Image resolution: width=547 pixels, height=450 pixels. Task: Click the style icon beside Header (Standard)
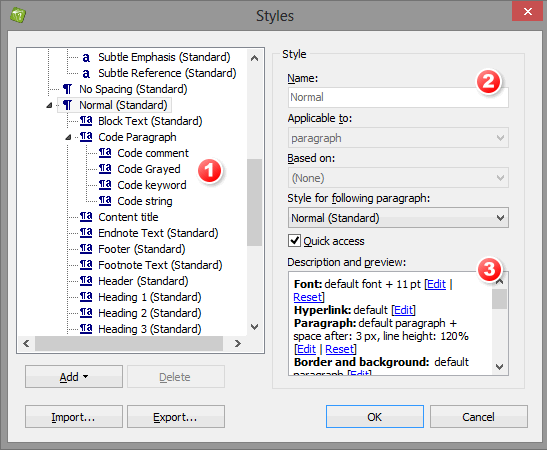(86, 281)
